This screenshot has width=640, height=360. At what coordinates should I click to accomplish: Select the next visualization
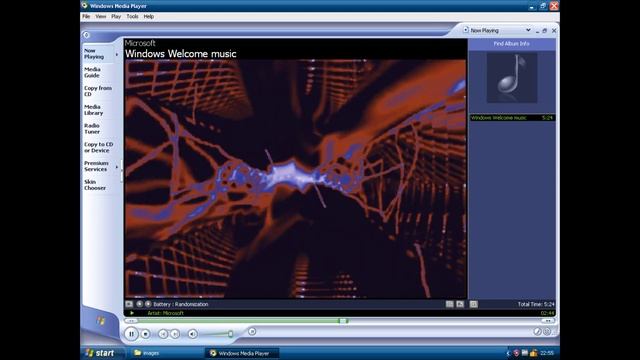(148, 304)
